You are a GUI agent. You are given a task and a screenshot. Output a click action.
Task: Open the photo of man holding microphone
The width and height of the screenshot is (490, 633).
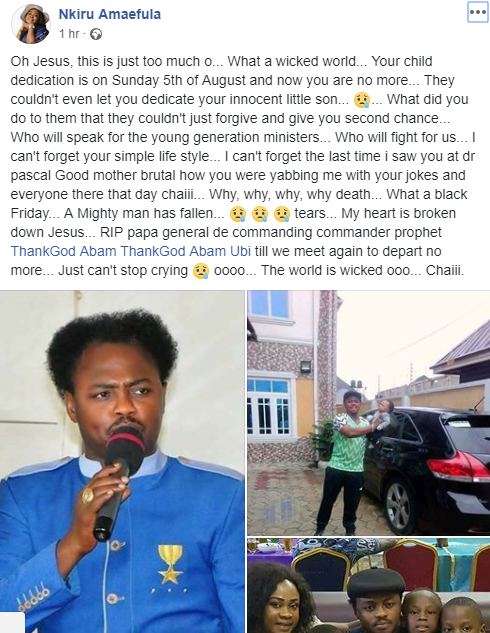click(x=122, y=461)
